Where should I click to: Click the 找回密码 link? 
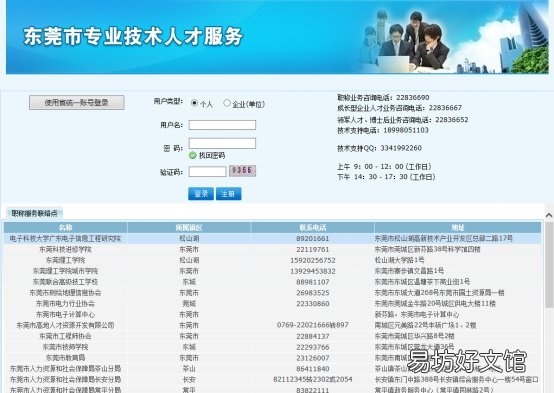click(212, 155)
